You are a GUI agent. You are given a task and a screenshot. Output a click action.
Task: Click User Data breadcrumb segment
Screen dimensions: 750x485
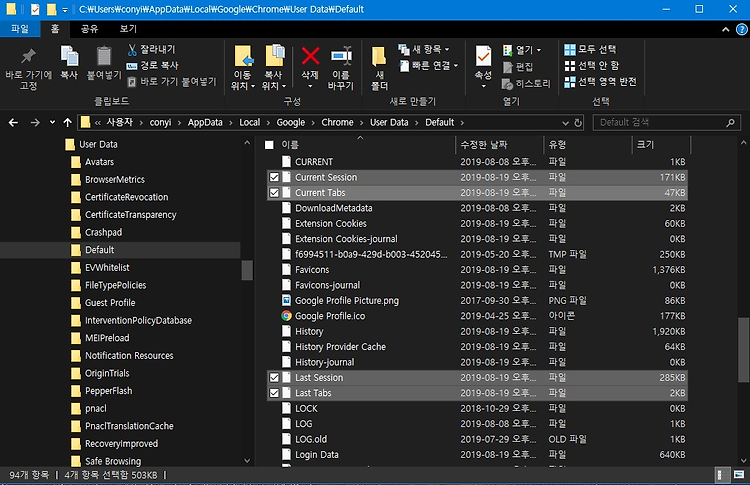[389, 122]
